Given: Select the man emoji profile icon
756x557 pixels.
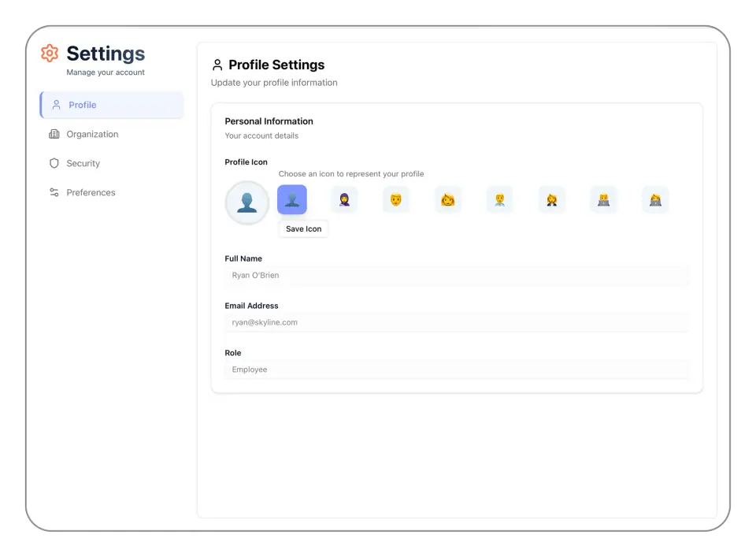Looking at the screenshot, I should tap(396, 199).
